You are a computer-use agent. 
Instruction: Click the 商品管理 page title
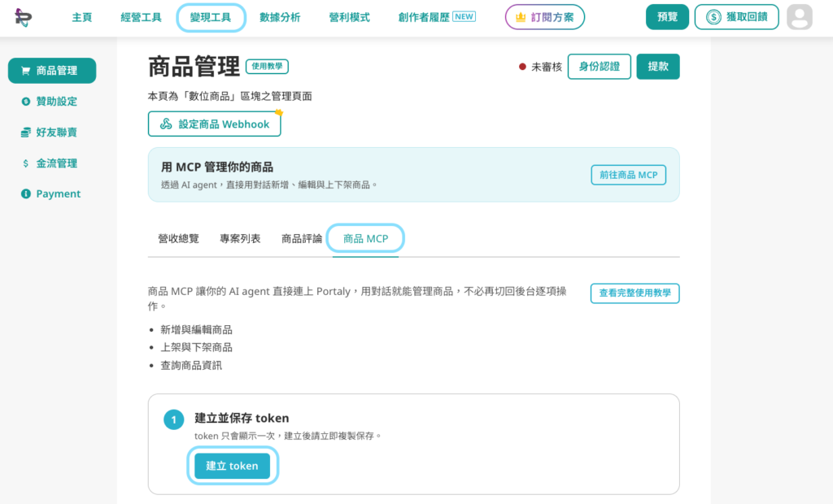[x=194, y=67]
